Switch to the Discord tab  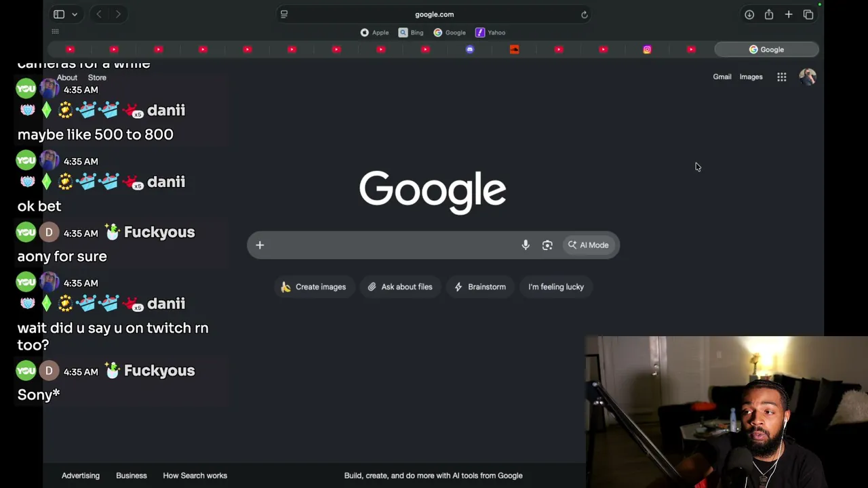point(470,49)
